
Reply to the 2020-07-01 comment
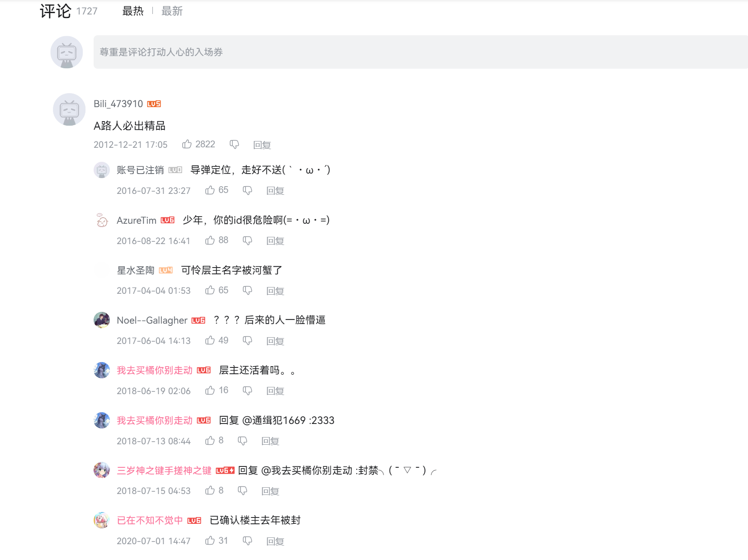pyautogui.click(x=275, y=541)
